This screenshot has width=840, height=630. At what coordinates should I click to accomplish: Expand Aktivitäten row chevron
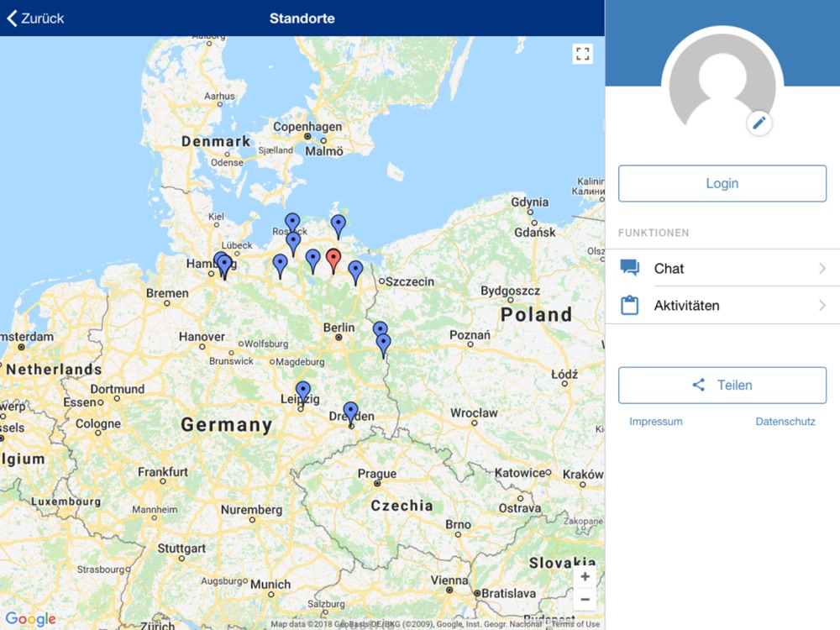coord(822,306)
